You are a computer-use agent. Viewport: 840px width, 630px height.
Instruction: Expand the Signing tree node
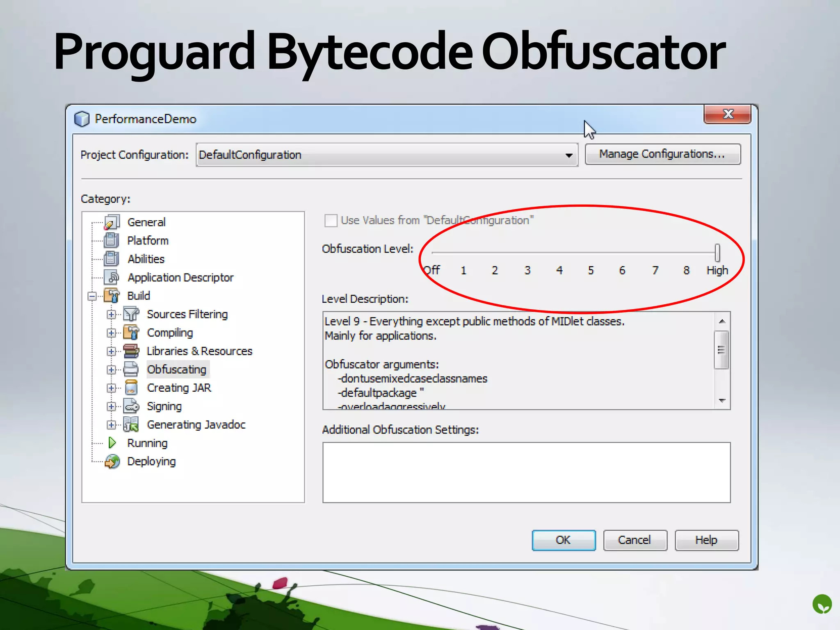click(x=111, y=406)
